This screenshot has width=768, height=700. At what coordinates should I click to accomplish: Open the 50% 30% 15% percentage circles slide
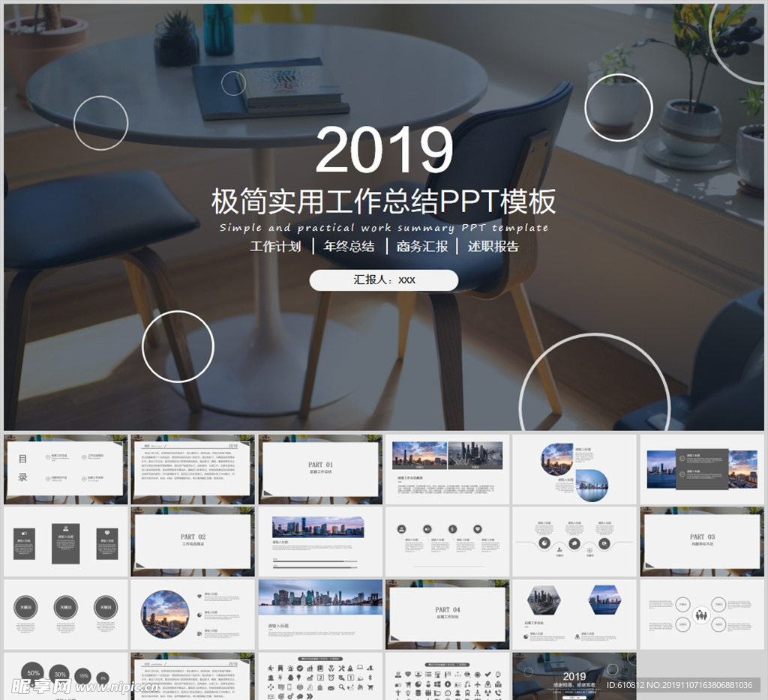[x=66, y=676]
